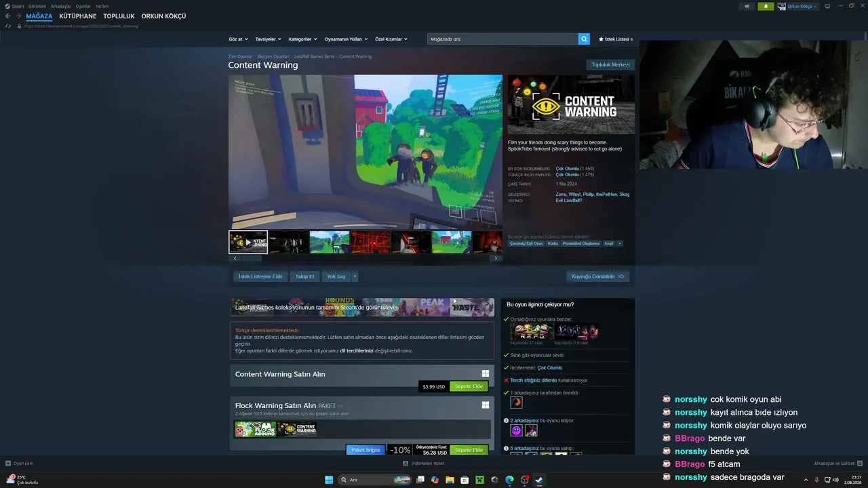The width and height of the screenshot is (868, 488).
Task: Reload the store page with the refresh icon
Action: pos(8,26)
